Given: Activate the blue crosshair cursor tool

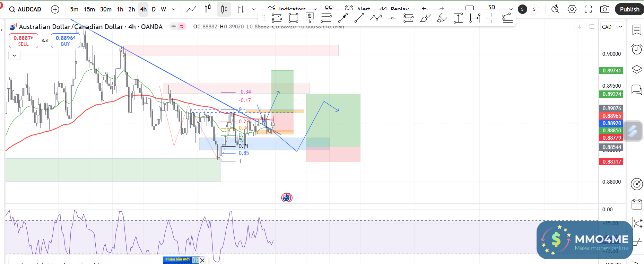Looking at the screenshot, I should point(491,18).
